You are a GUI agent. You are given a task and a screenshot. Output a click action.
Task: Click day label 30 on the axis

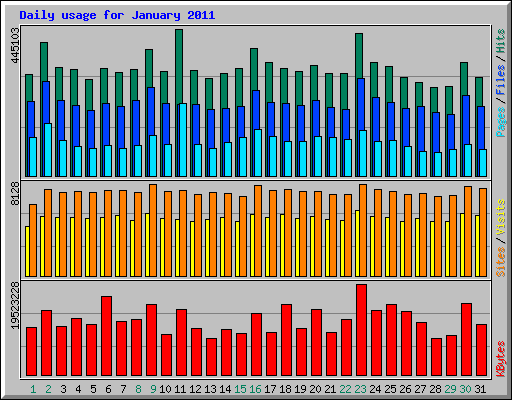[465, 389]
